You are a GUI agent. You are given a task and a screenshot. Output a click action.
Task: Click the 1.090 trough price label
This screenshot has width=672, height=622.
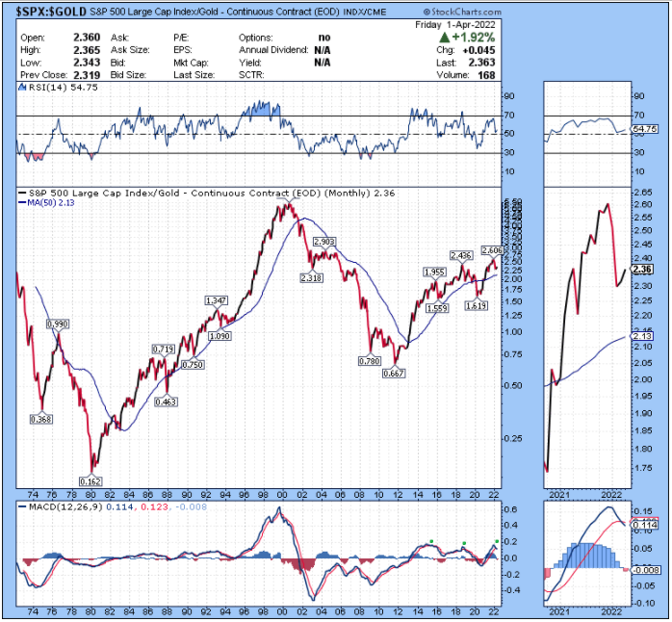220,336
